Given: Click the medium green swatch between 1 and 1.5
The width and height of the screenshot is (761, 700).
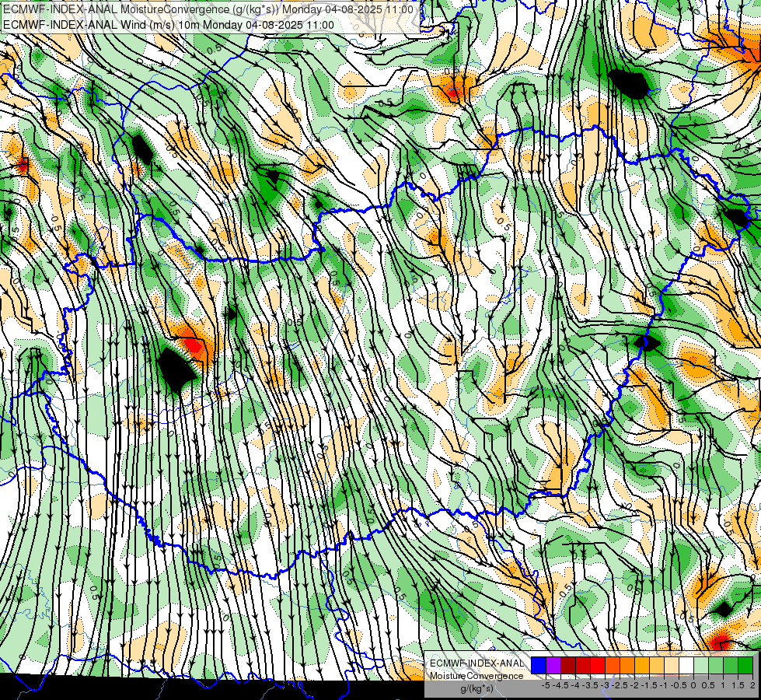Looking at the screenshot, I should (731, 666).
